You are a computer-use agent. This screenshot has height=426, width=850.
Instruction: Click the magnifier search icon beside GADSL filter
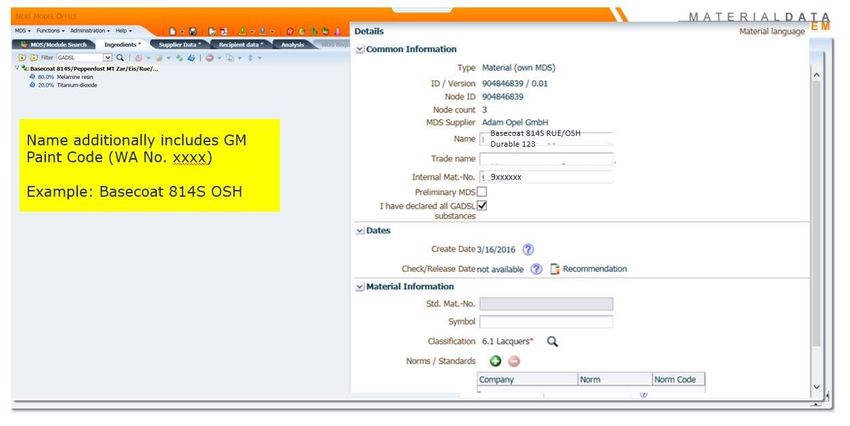coord(120,57)
